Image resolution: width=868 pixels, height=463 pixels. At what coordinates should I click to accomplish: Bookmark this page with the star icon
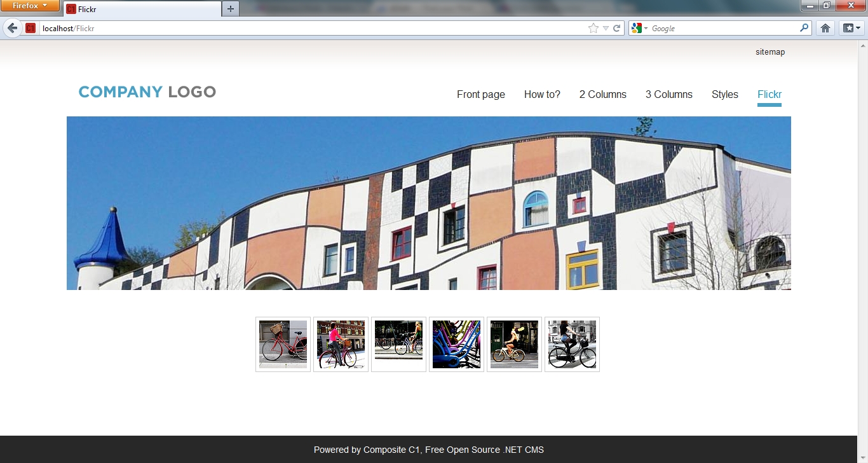pos(593,28)
